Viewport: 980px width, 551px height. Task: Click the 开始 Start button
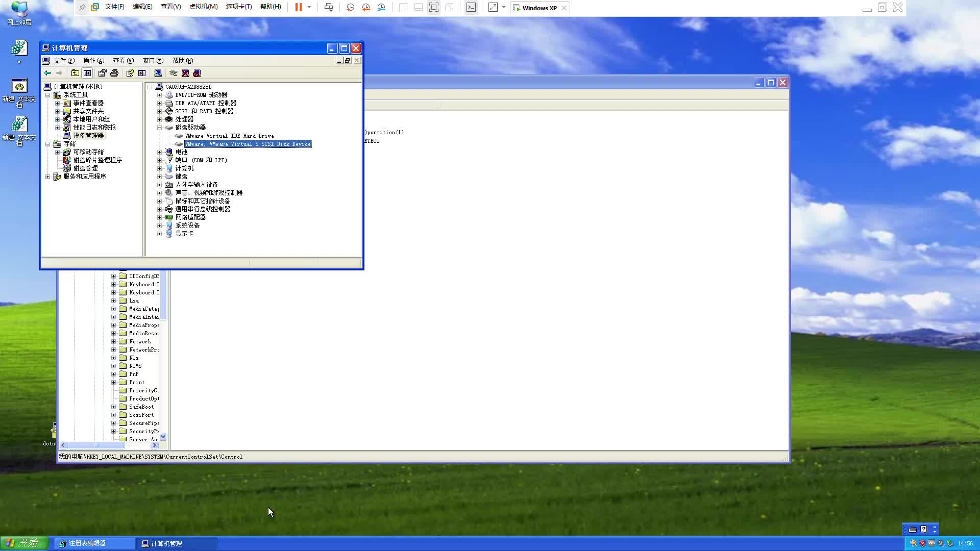[24, 543]
